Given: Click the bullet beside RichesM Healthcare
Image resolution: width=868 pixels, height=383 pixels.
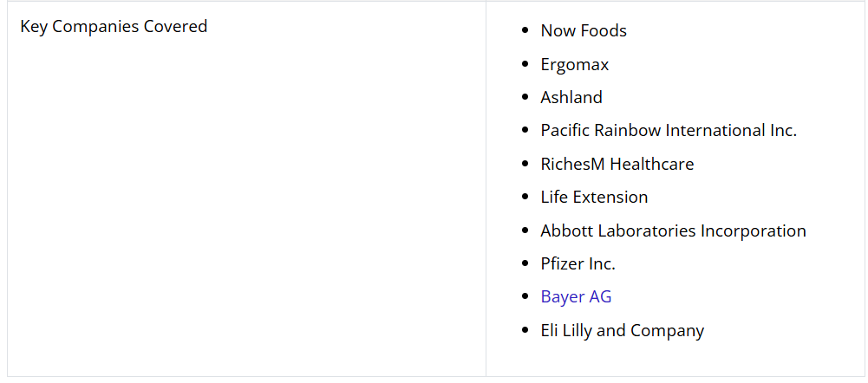Looking at the screenshot, I should (525, 165).
